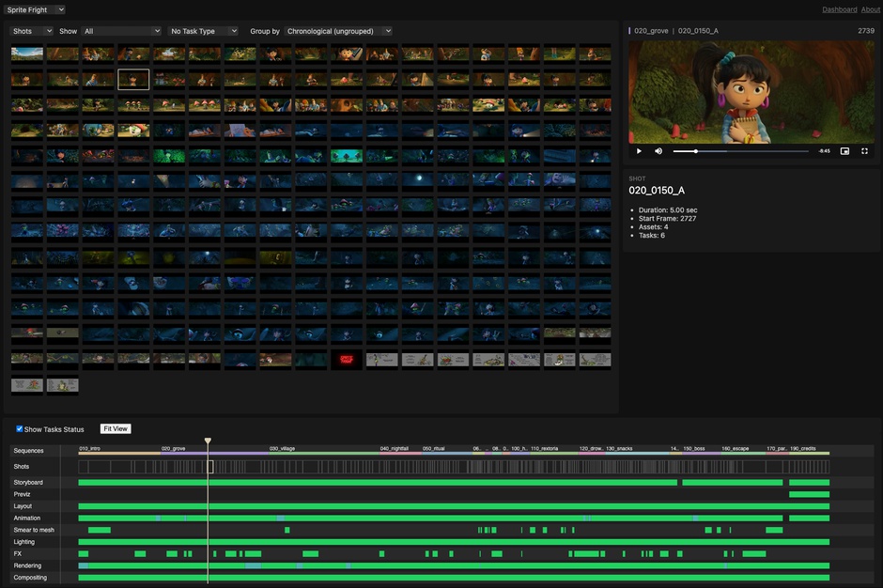883x588 pixels.
Task: Click the FX row label
Action: click(18, 553)
